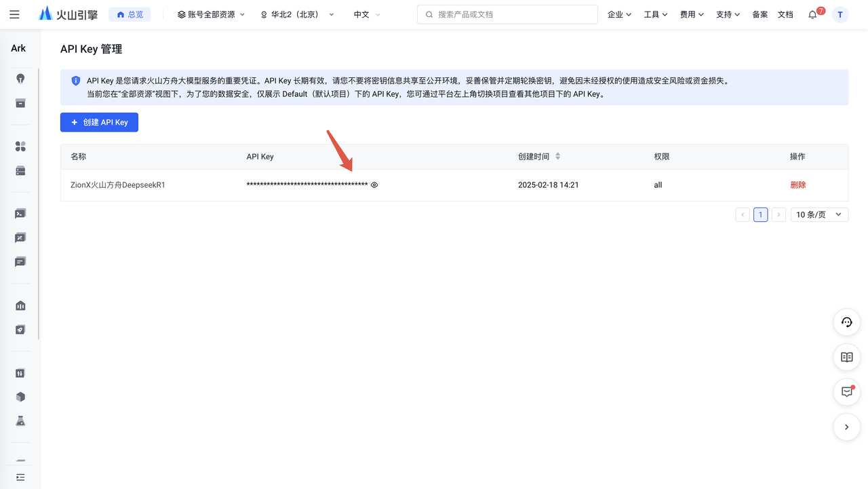Click the creation time 2025-02-18 14:21
Viewport: 868px width, 489px height.
[x=549, y=185]
